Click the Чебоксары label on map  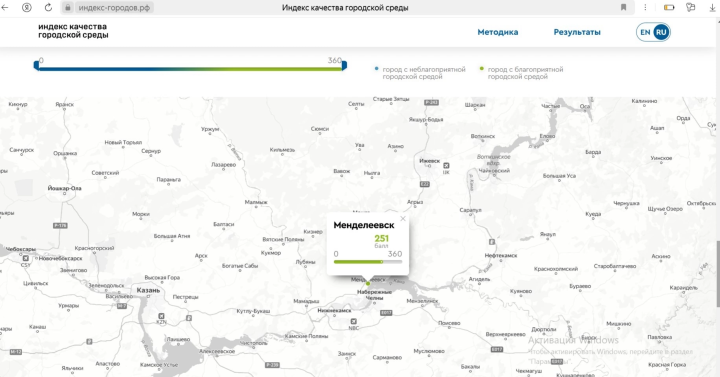click(20, 249)
